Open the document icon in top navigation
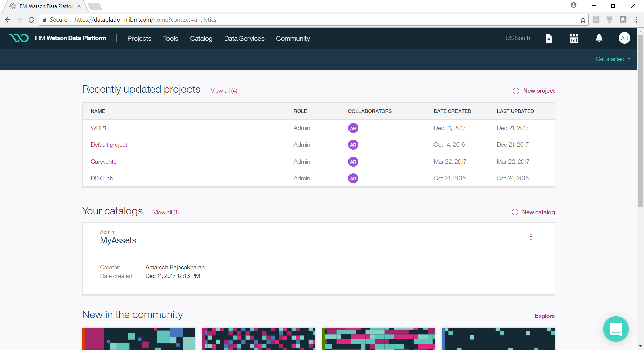The width and height of the screenshot is (644, 350). (x=549, y=38)
